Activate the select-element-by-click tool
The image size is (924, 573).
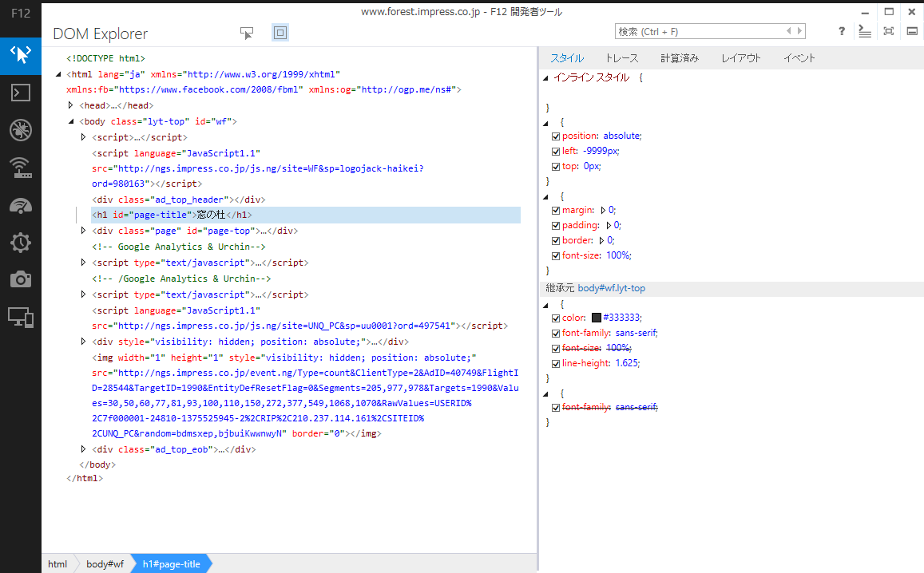pos(246,33)
